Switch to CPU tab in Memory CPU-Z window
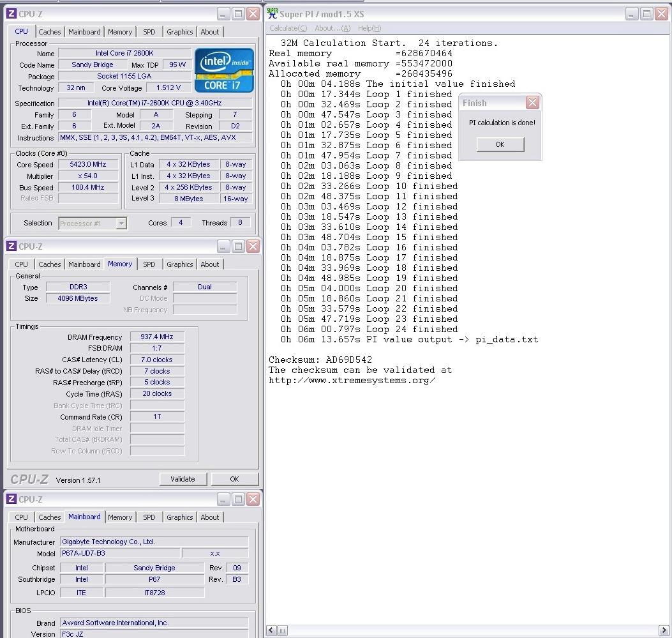The height and width of the screenshot is (638, 672). [x=22, y=264]
